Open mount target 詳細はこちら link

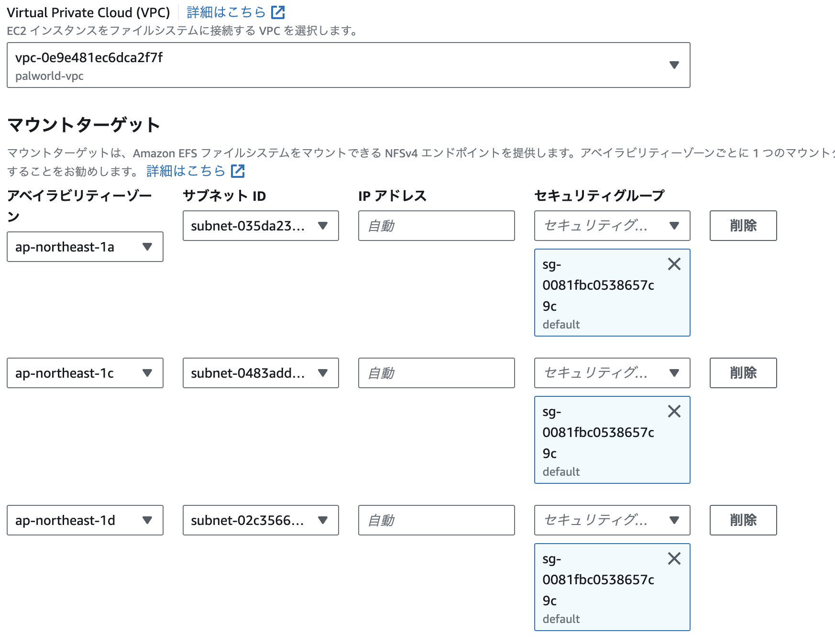(x=186, y=171)
